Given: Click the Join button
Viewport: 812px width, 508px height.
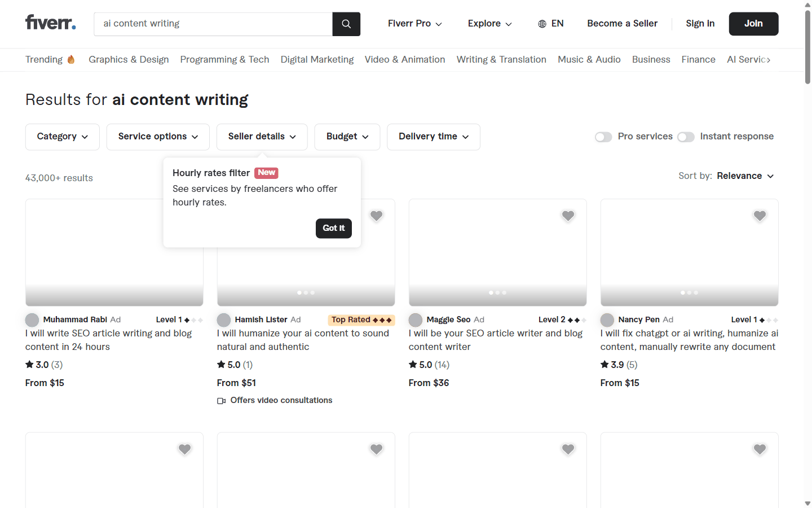Looking at the screenshot, I should (x=753, y=24).
